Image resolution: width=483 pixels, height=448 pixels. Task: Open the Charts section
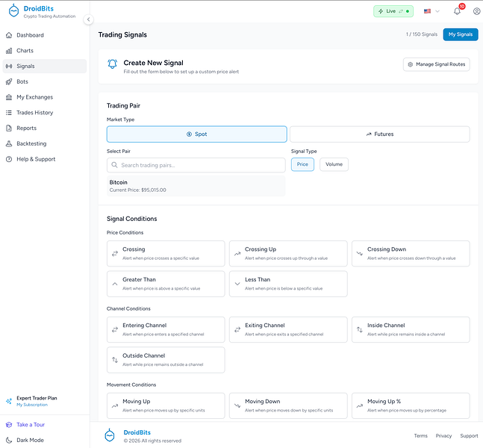click(45, 51)
